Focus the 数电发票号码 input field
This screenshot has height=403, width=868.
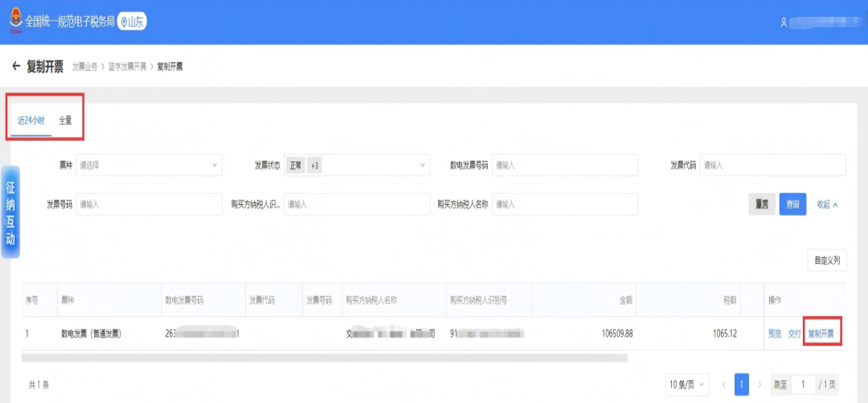565,165
